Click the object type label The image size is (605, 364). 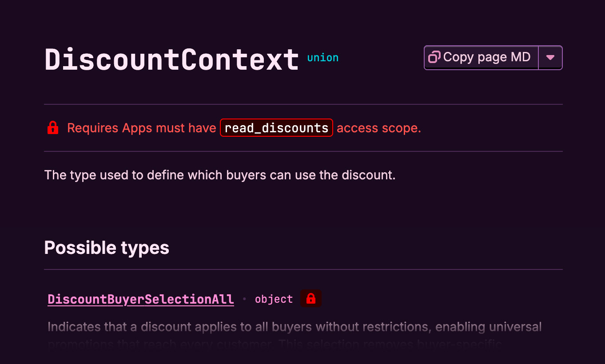click(x=274, y=299)
